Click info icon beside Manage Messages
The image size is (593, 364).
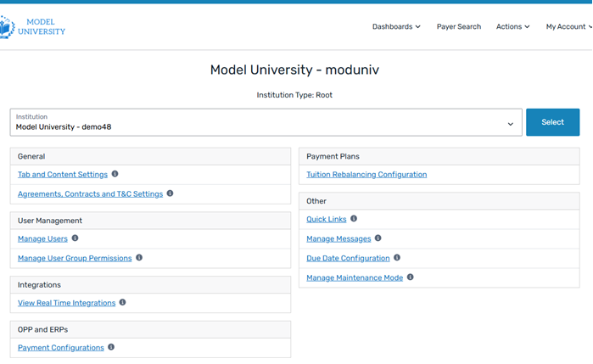378,238
